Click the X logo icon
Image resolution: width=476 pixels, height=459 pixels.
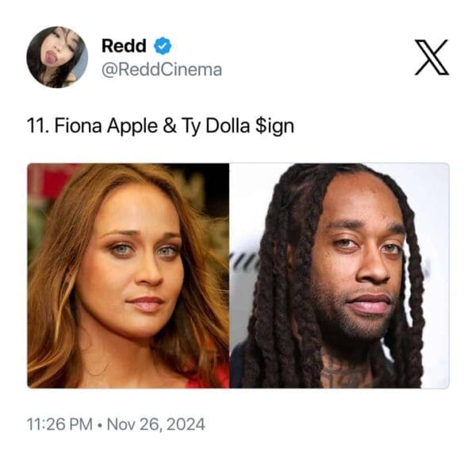coord(432,57)
